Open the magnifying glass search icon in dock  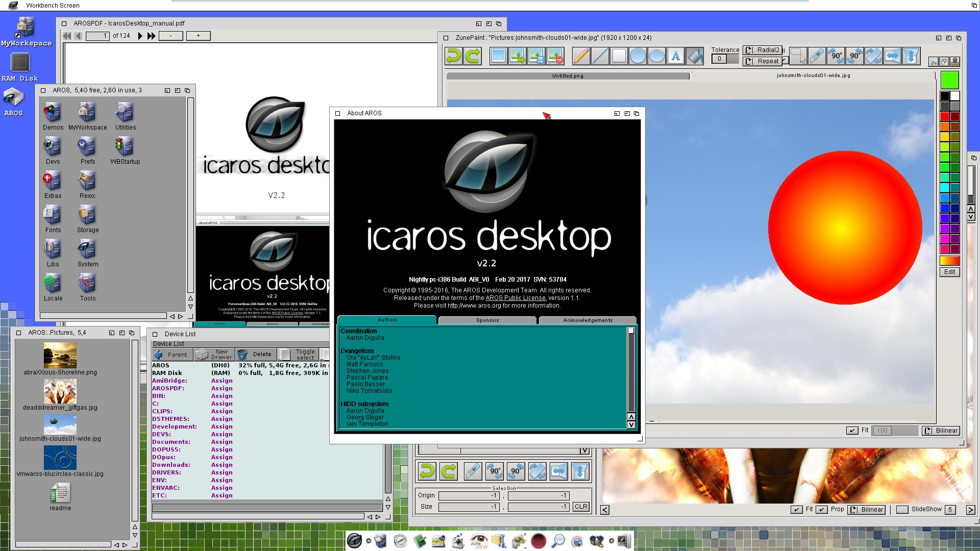click(558, 541)
